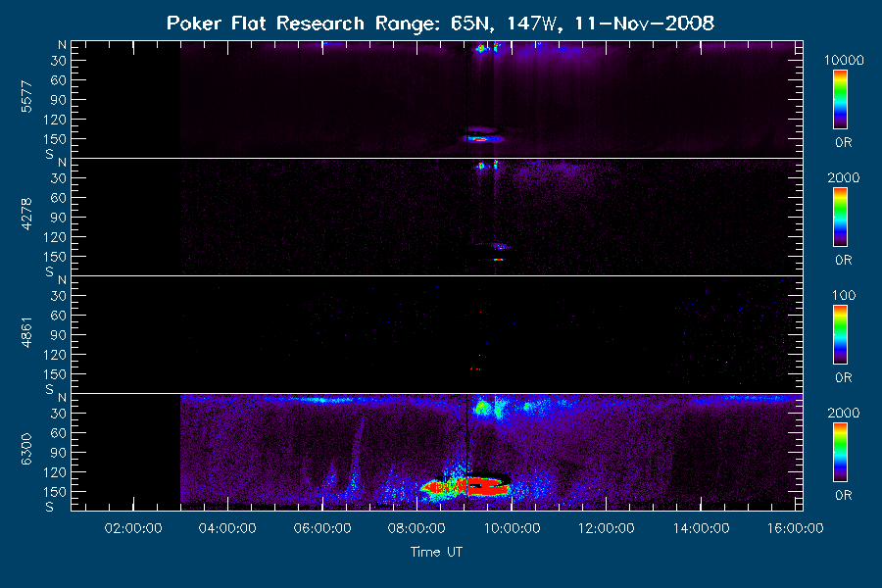Image resolution: width=882 pixels, height=588 pixels.
Task: Click the N label of the 4278 panel
Action: pyautogui.click(x=62, y=163)
